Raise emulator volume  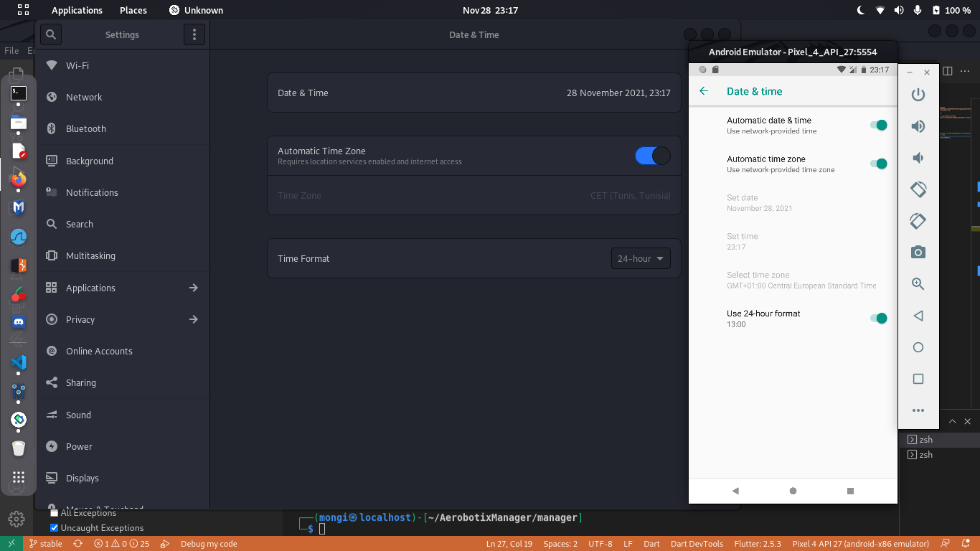[x=918, y=126]
